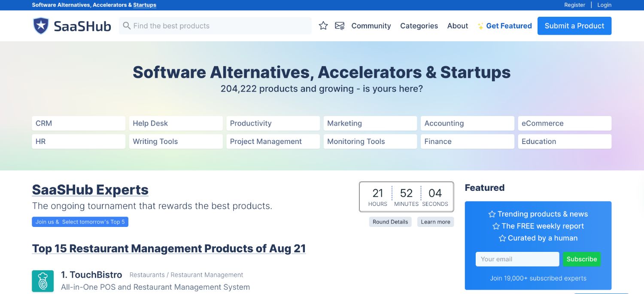Image resolution: width=644 pixels, height=294 pixels.
Task: Click the SaaSHub wordmark text
Action: coord(82,26)
